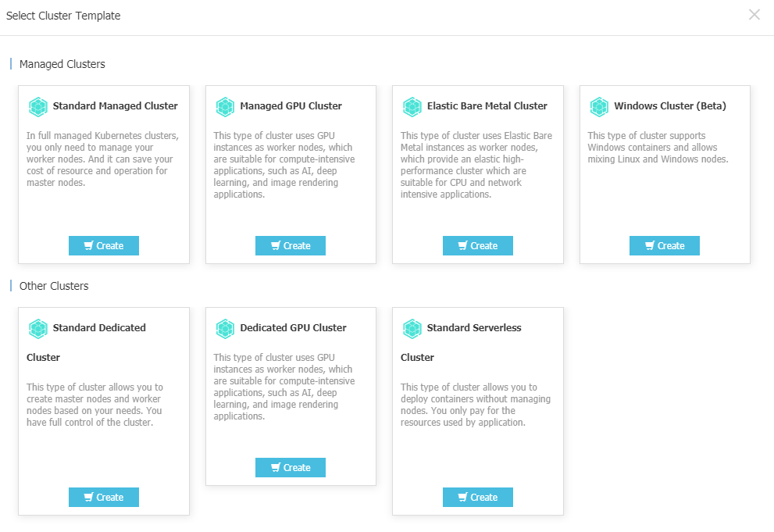Screen dimensions: 774x532
Task: Select the Standard Managed Cluster title
Action: pyautogui.click(x=115, y=106)
